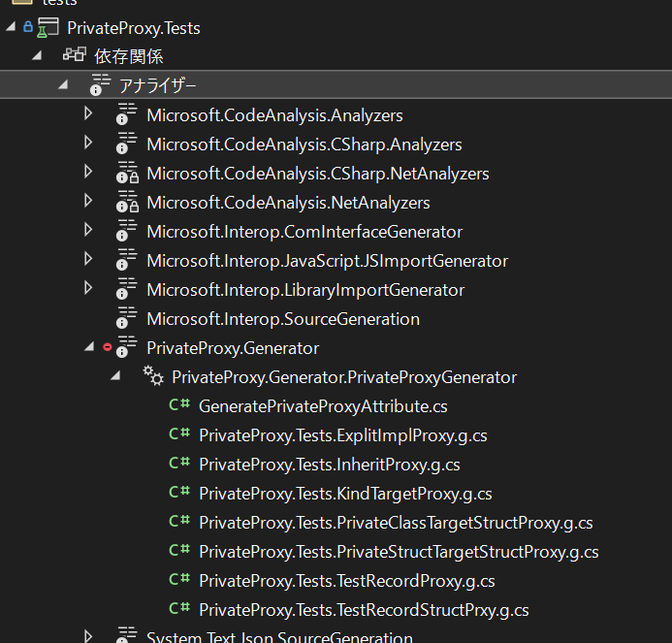Expand Microsoft.Interop.ComInterfaceGenerator
This screenshot has width=672, height=643.
(88, 230)
